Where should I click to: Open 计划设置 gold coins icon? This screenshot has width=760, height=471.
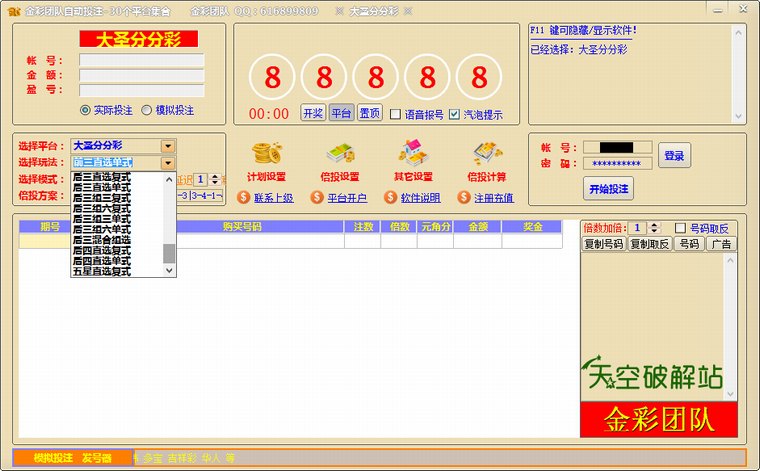[x=266, y=153]
